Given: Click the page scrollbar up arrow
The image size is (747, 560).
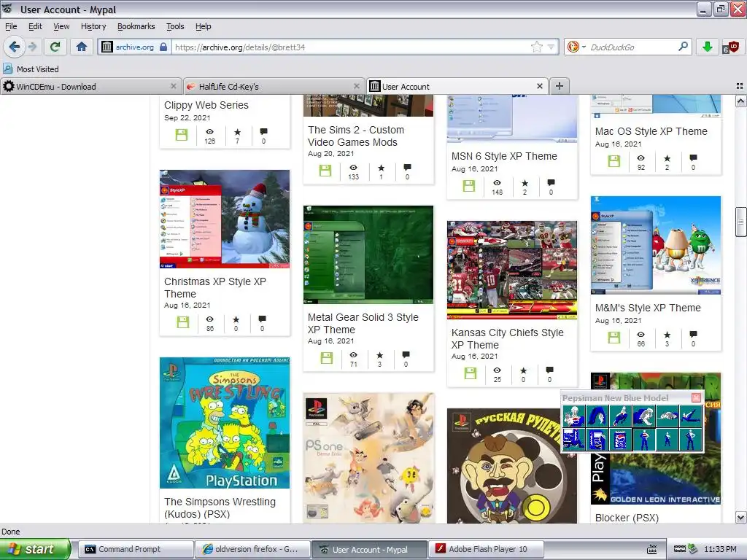Looking at the screenshot, I should pyautogui.click(x=741, y=101).
